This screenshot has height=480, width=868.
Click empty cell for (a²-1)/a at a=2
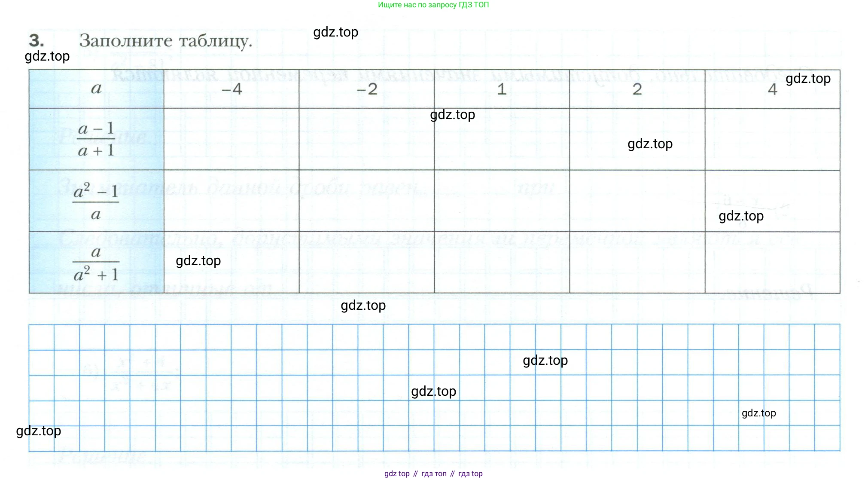pos(637,201)
